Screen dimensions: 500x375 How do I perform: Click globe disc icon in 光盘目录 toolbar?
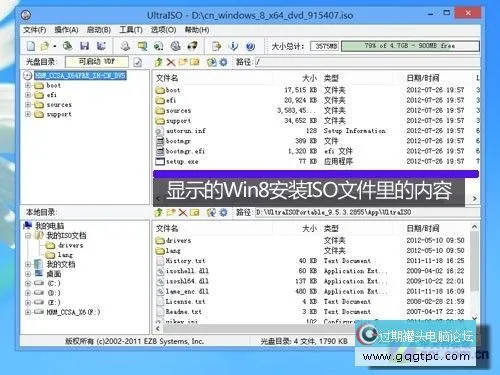[211, 62]
